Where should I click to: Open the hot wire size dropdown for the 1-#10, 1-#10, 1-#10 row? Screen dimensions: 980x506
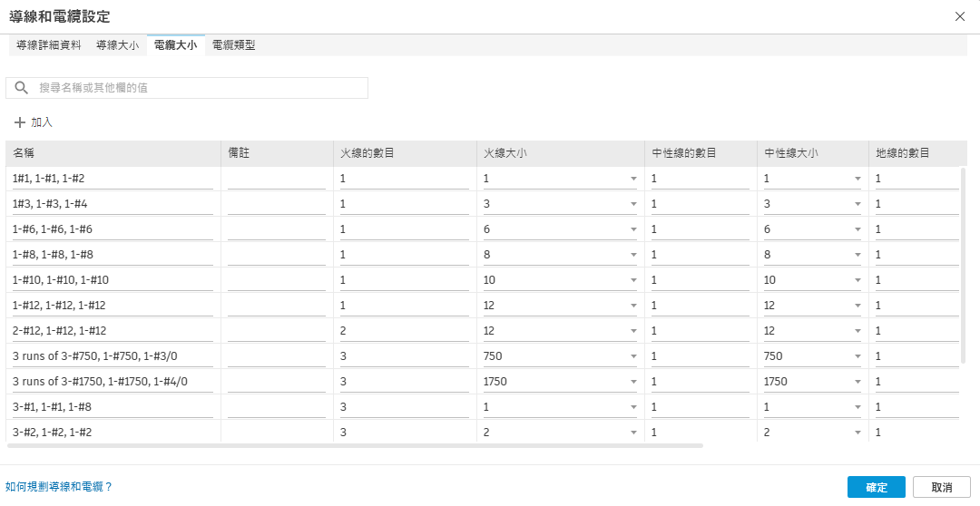633,281
